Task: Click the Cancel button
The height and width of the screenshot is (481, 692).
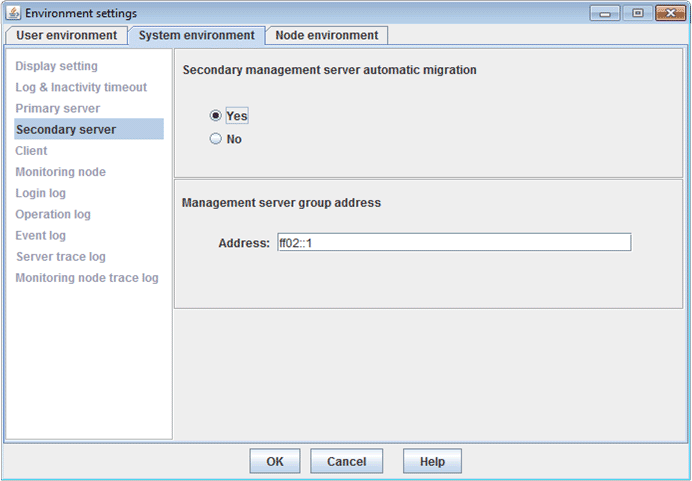Action: point(346,461)
